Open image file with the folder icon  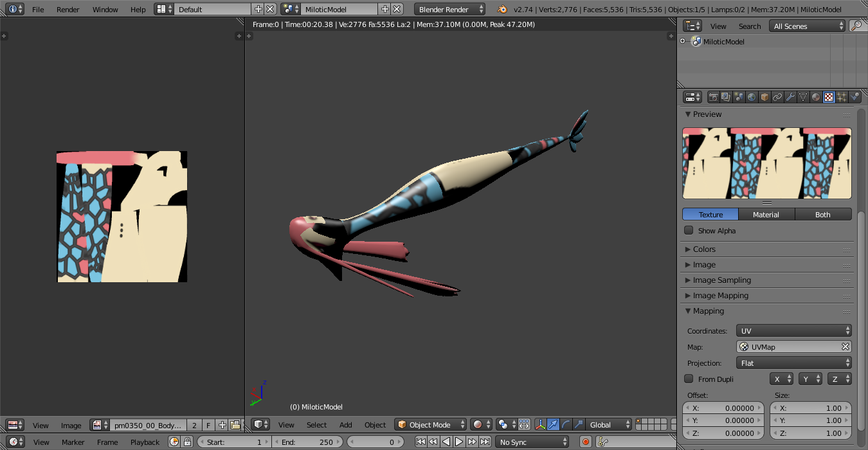[235, 425]
